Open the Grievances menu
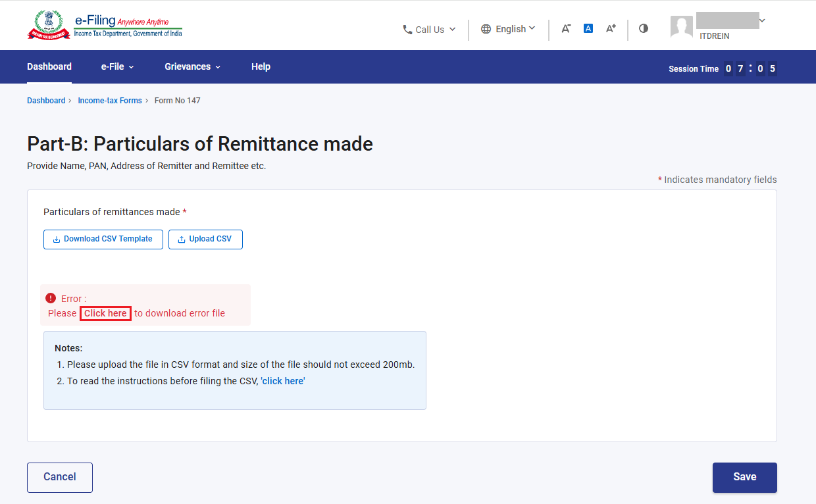Image resolution: width=816 pixels, height=504 pixels. coord(193,66)
